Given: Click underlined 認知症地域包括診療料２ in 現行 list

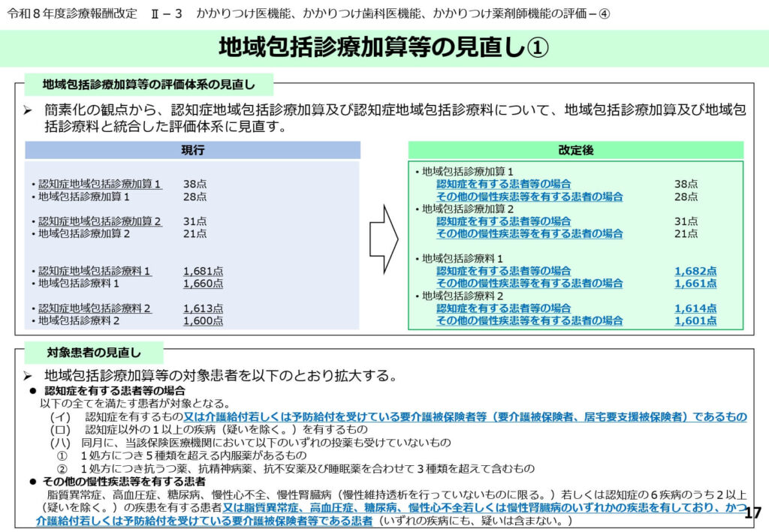Looking at the screenshot, I should click(95, 308).
